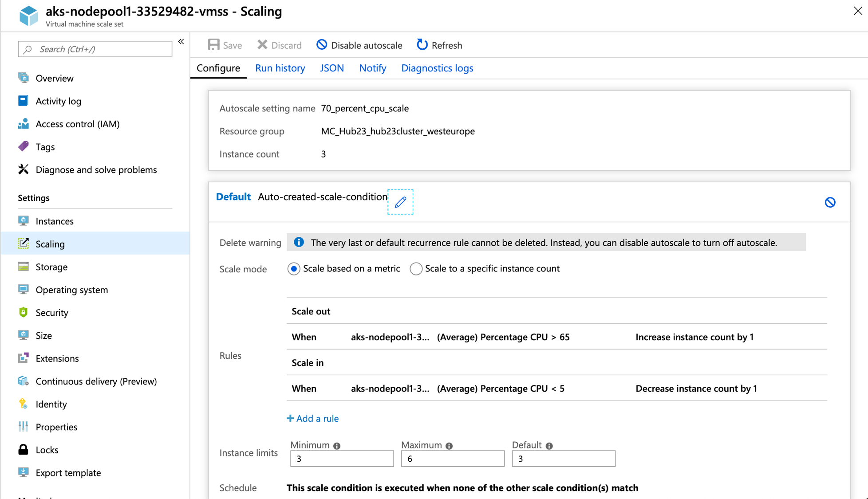
Task: Click the Add a rule link
Action: point(313,418)
